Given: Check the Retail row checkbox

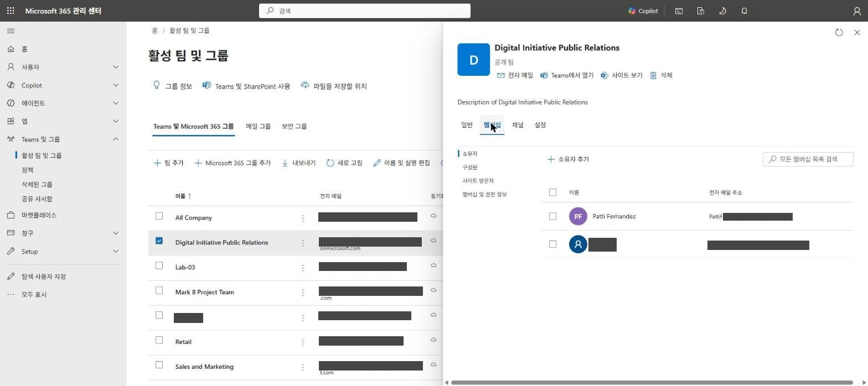Looking at the screenshot, I should pos(159,340).
